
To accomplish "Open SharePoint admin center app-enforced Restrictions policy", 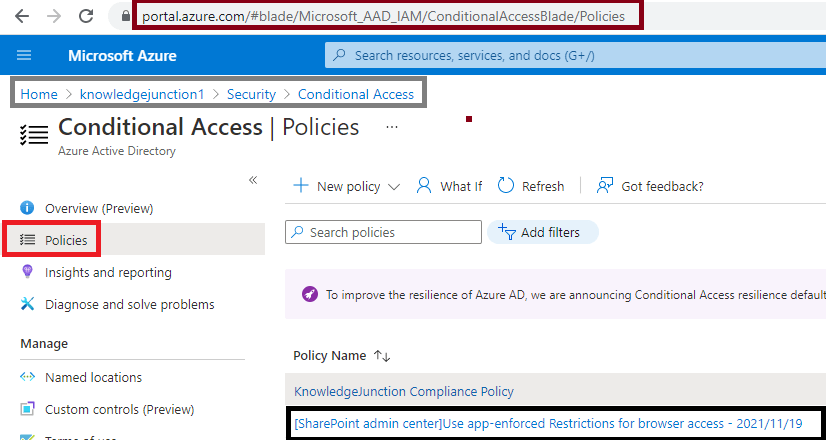I will pyautogui.click(x=548, y=424).
